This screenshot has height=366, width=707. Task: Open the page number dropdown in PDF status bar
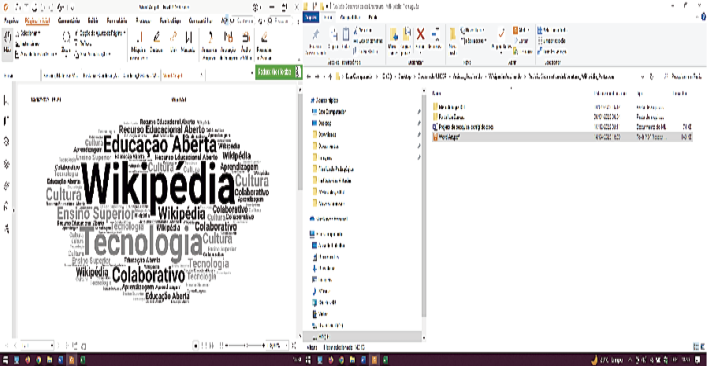52,346
